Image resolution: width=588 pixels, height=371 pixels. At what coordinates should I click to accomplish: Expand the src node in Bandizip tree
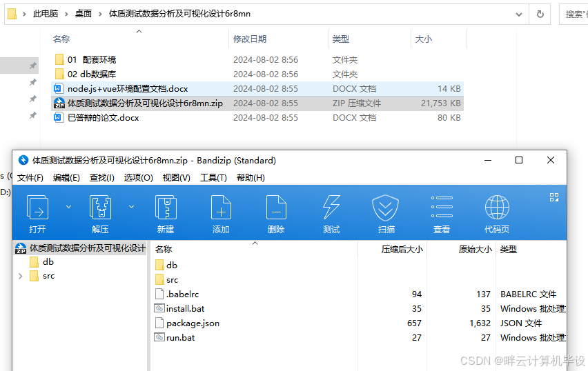(x=21, y=277)
